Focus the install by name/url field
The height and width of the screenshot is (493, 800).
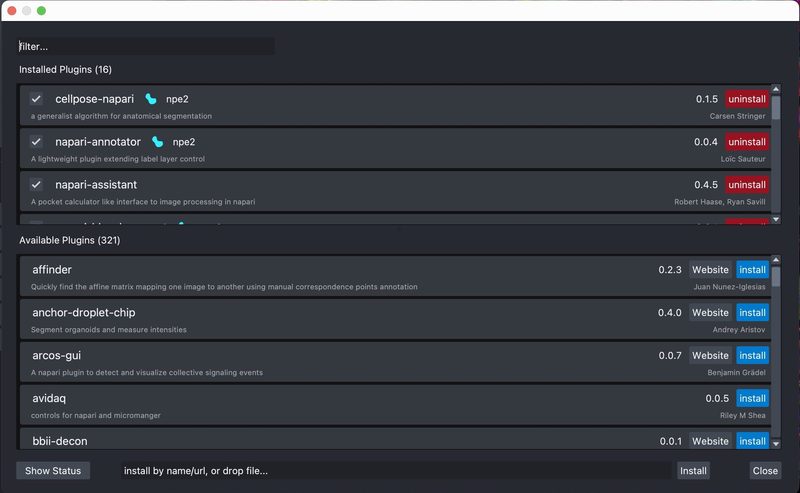click(x=396, y=471)
